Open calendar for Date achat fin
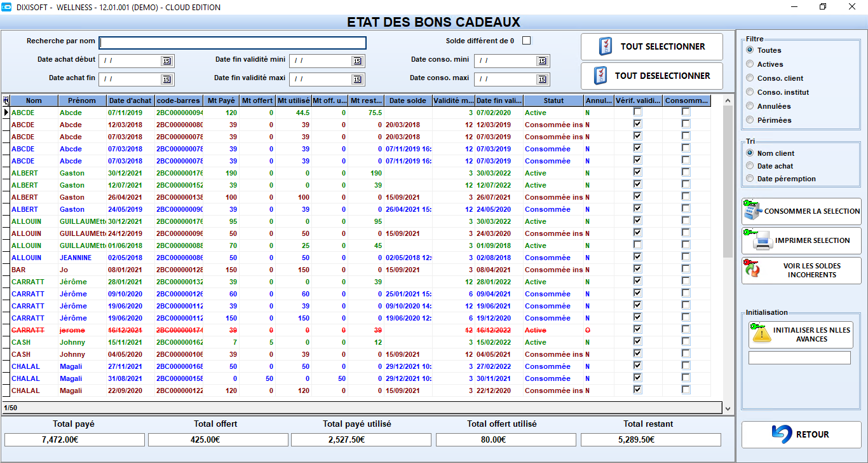The height and width of the screenshot is (463, 868). (166, 79)
